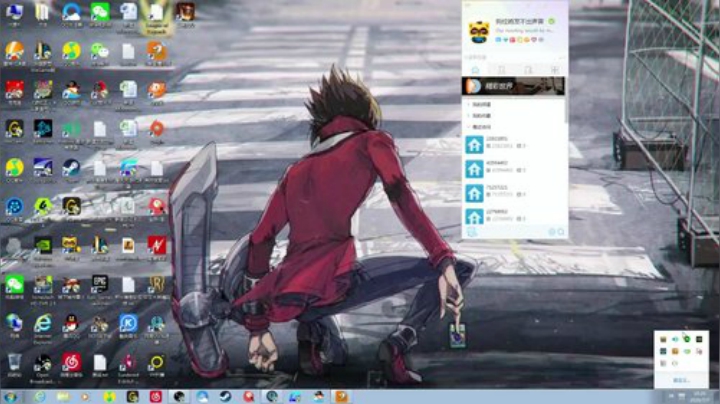
Task: Launch NetEase Cloud Music from the desktop
Action: coord(71,365)
